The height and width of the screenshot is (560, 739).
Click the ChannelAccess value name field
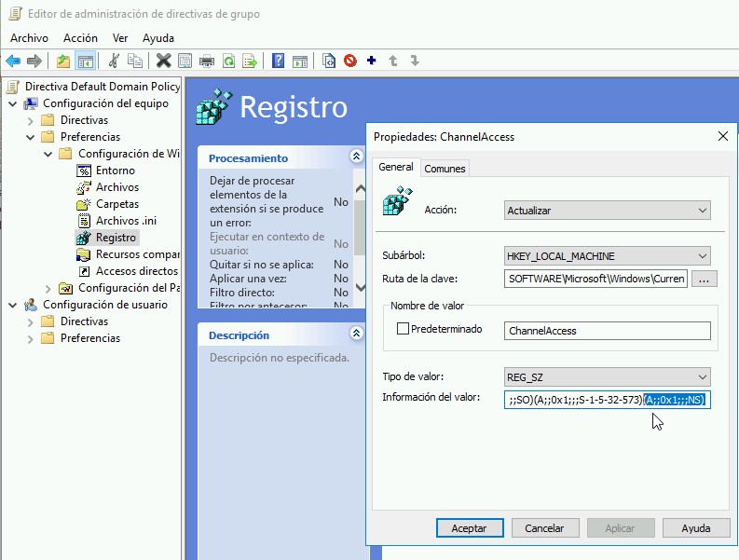pos(607,331)
